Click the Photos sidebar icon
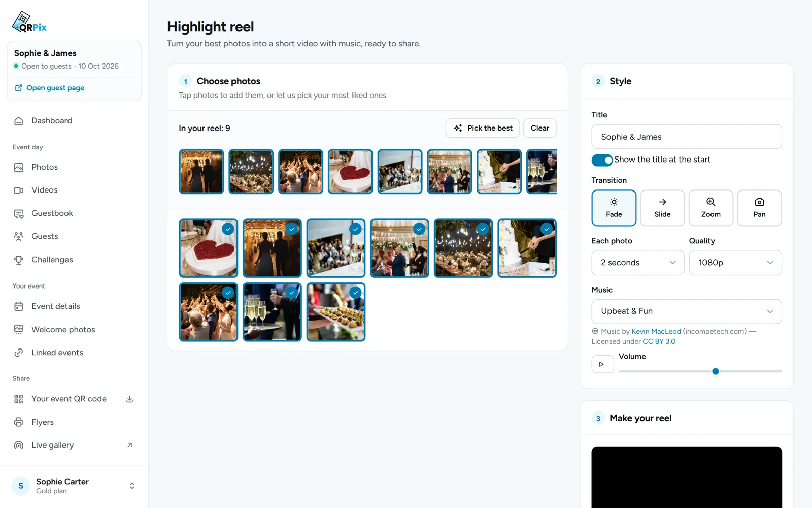Screen dimensions: 812x508 tap(19, 167)
